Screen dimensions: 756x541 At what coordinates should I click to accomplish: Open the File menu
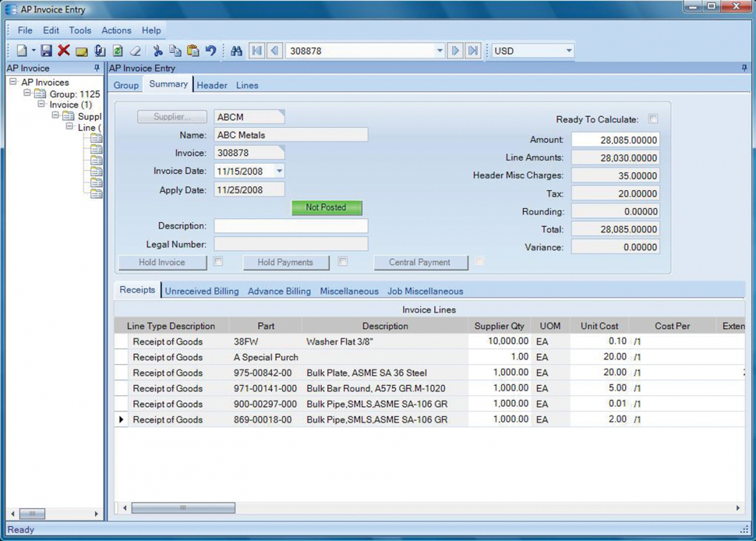click(25, 30)
